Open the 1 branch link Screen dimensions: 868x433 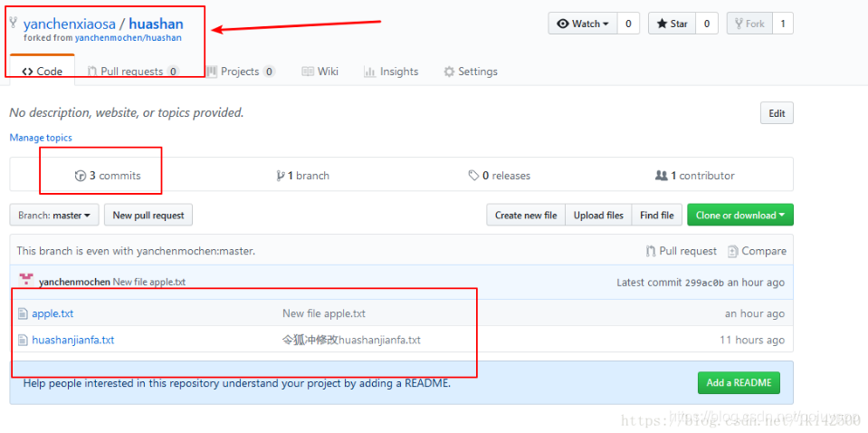click(x=303, y=176)
